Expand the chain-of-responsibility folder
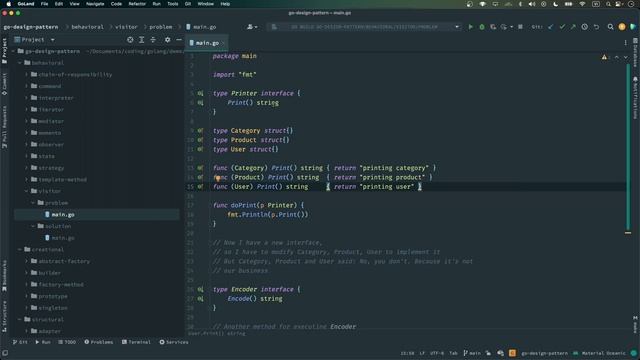 click(27, 75)
